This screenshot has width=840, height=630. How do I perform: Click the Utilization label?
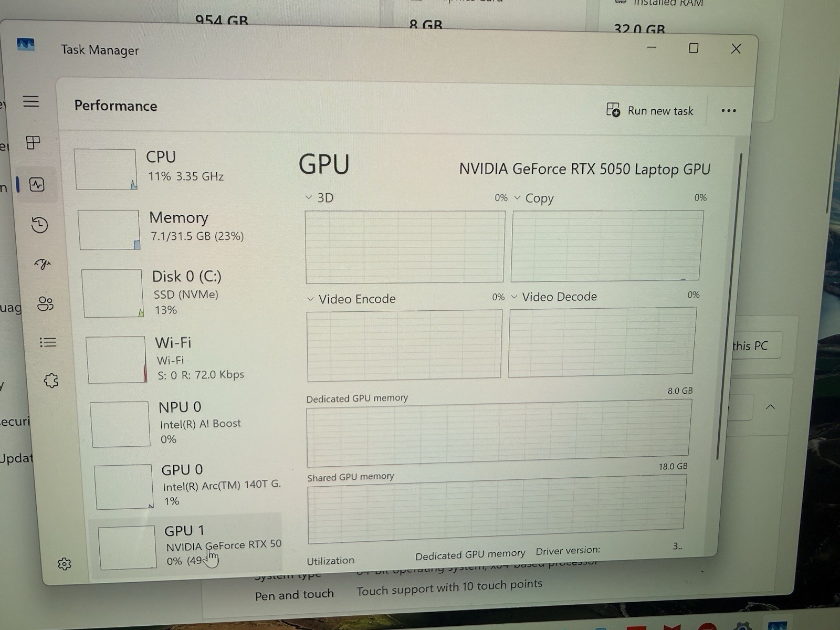tap(330, 560)
